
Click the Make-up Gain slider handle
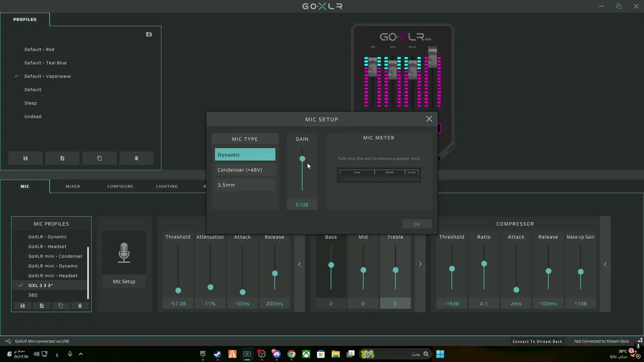pyautogui.click(x=581, y=271)
